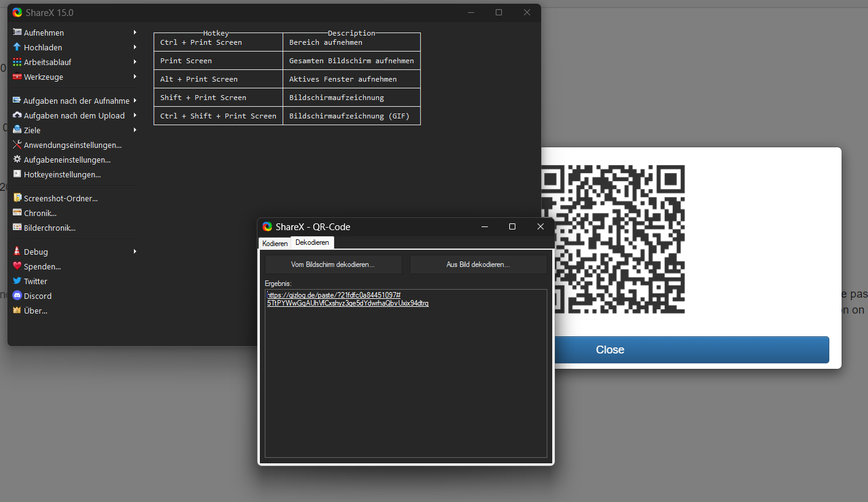Expand the Debug submenu arrow
This screenshot has height=502, width=868.
pos(135,252)
